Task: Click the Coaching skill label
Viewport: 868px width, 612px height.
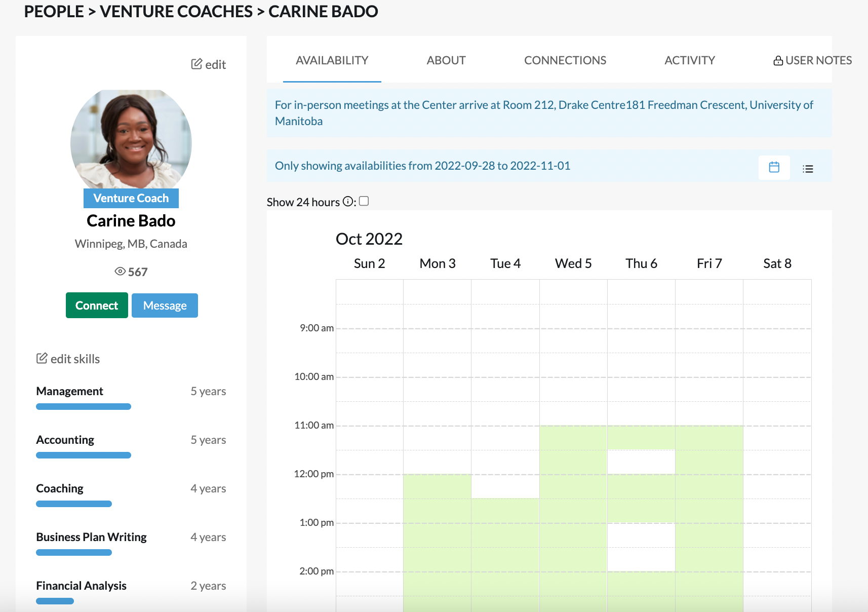Action: click(60, 488)
